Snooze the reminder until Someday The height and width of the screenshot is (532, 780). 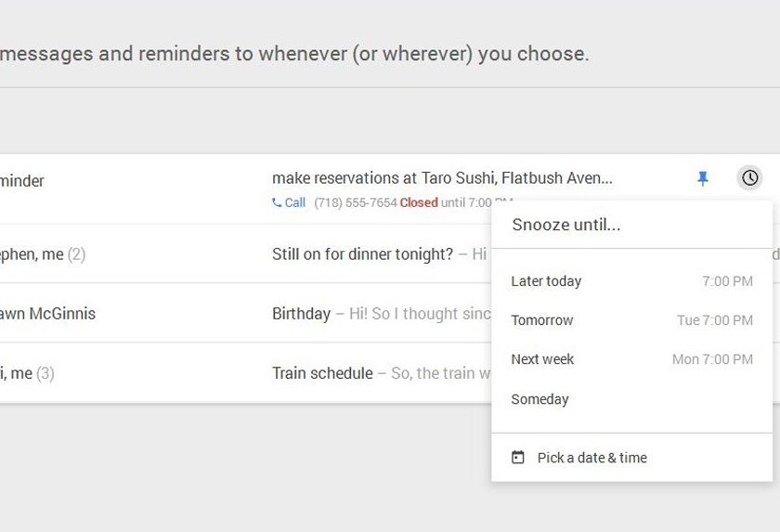pyautogui.click(x=539, y=399)
